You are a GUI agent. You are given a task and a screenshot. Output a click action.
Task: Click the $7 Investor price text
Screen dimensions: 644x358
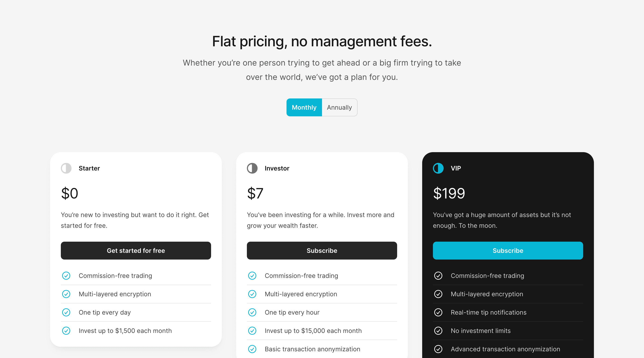point(255,193)
